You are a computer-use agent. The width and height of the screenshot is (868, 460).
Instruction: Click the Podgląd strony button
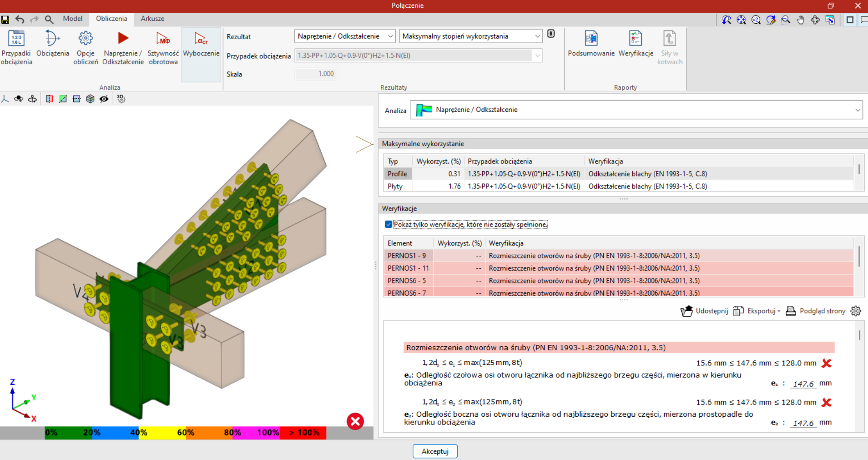pyautogui.click(x=816, y=311)
